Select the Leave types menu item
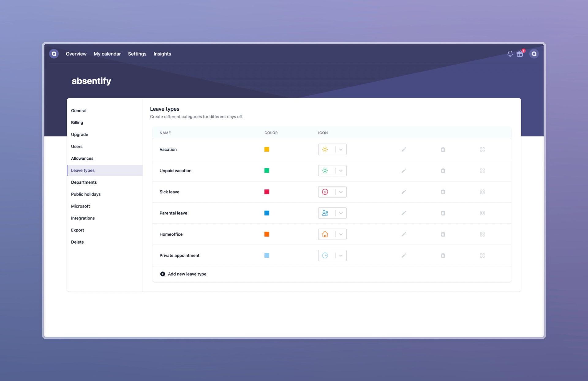This screenshot has height=381, width=588. [83, 170]
